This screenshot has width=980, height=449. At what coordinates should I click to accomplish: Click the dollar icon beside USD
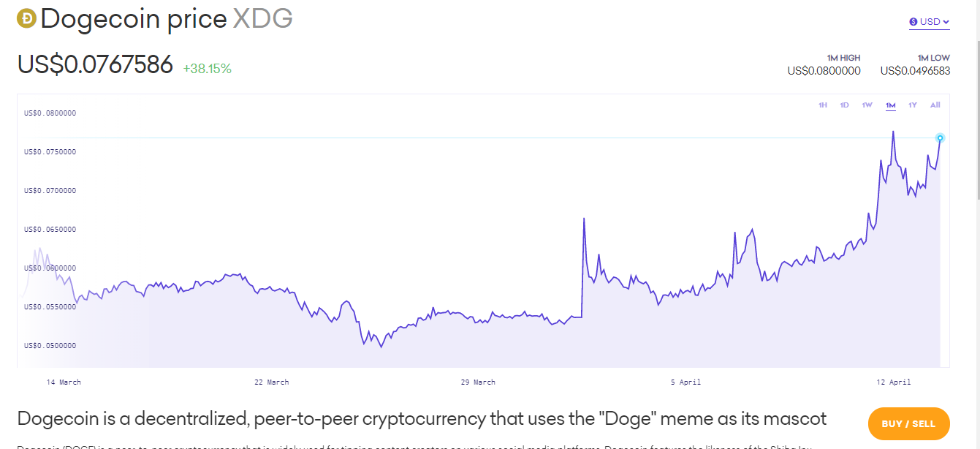(x=913, y=22)
